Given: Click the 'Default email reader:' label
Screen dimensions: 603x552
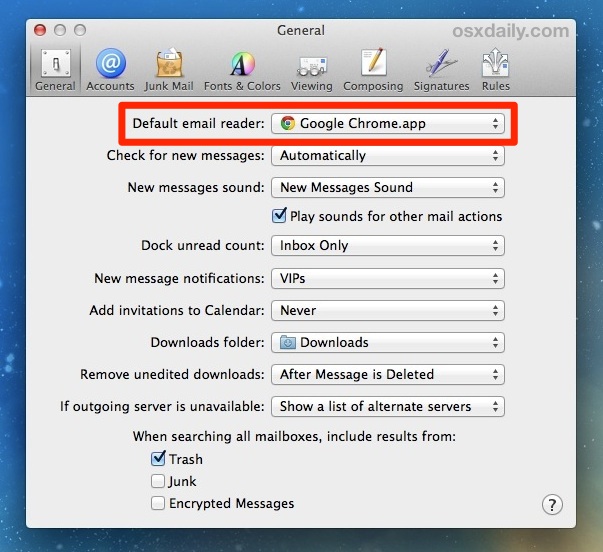Looking at the screenshot, I should point(198,123).
